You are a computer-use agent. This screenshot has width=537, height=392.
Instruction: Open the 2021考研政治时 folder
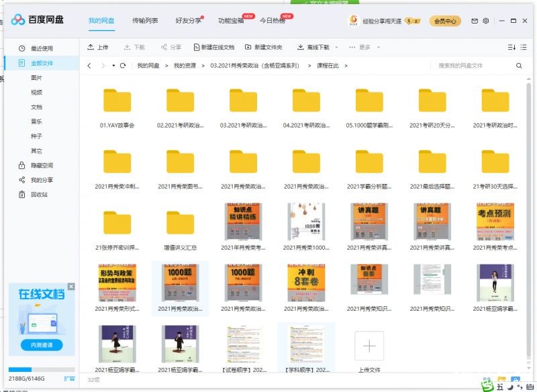coord(495,101)
